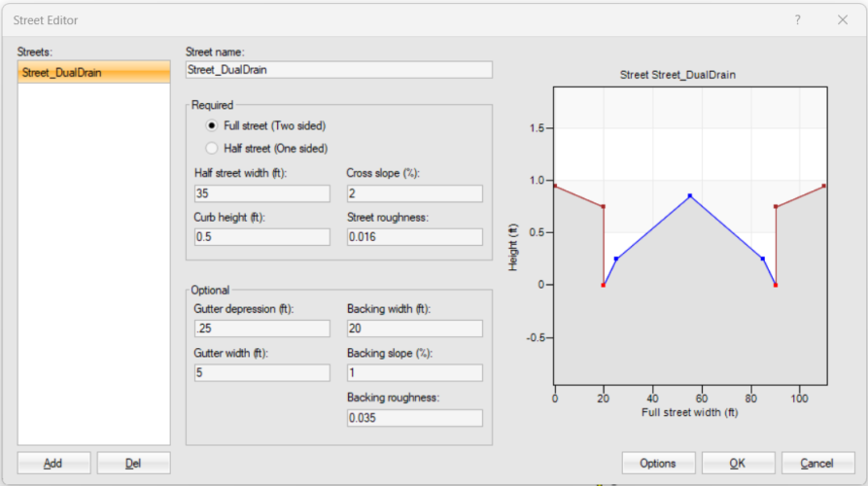Edit the Gutter depression field
Image resolution: width=868 pixels, height=486 pixels.
pyautogui.click(x=261, y=329)
